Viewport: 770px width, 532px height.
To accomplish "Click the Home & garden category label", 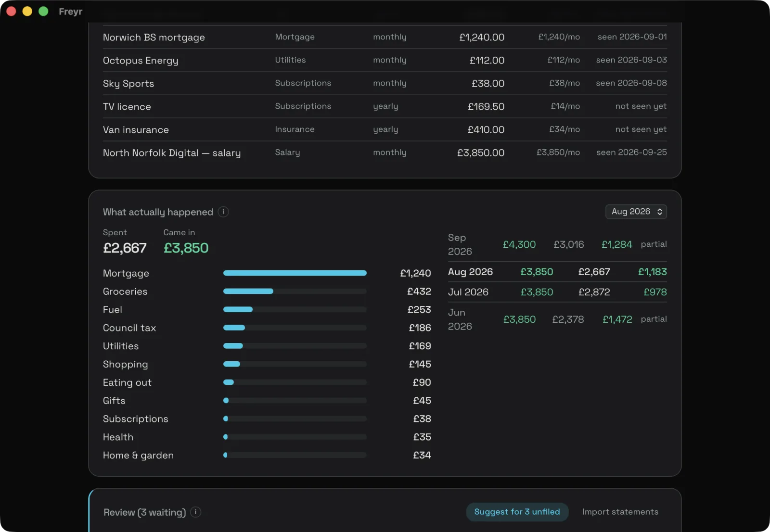I will [138, 456].
